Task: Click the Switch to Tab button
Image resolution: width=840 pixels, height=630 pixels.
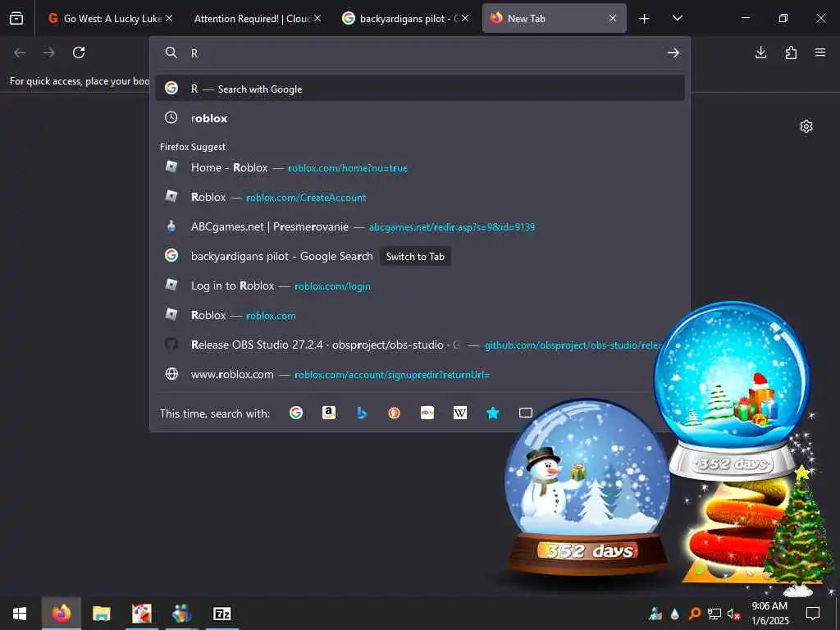Action: (x=415, y=257)
